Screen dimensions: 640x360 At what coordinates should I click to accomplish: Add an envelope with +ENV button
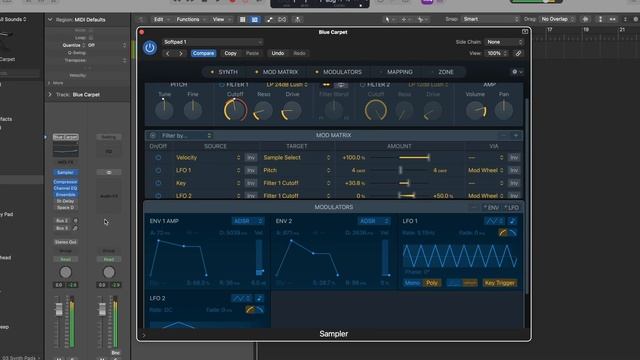(491, 208)
